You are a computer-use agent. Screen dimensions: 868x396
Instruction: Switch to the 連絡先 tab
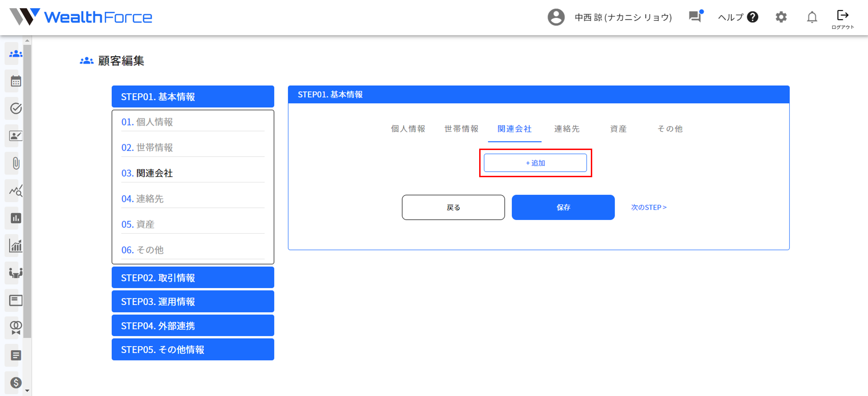(567, 129)
